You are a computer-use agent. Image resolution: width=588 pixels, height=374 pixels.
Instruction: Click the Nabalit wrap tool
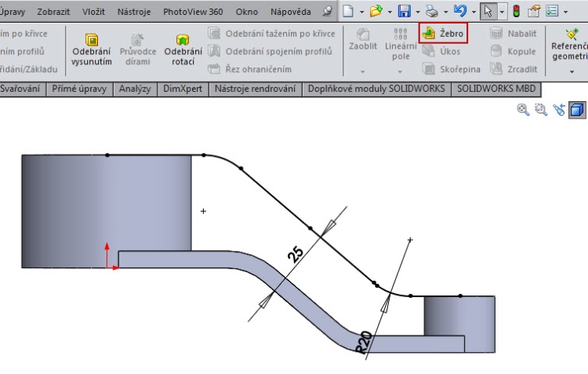click(x=514, y=34)
